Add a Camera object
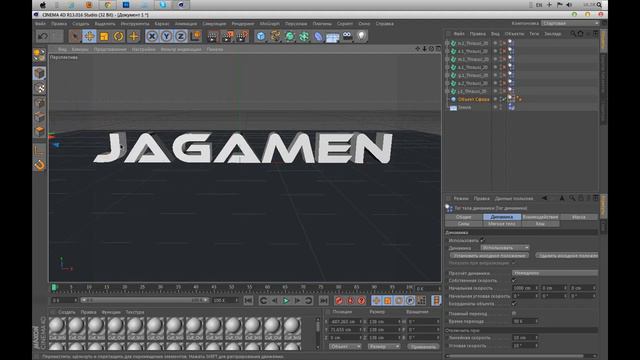The width and height of the screenshot is (640, 360). (347, 36)
